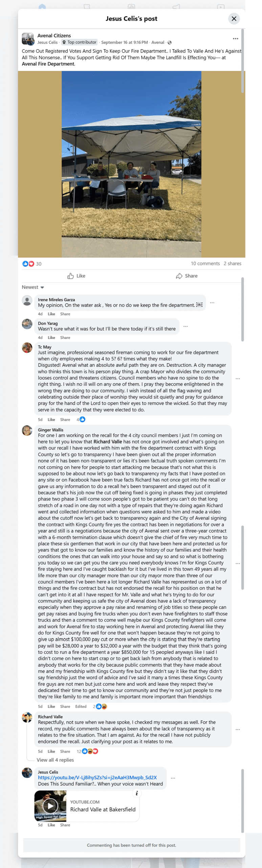Open the youtu.be link in Jesus Celis comment
This screenshot has height=868, width=262.
97,777
